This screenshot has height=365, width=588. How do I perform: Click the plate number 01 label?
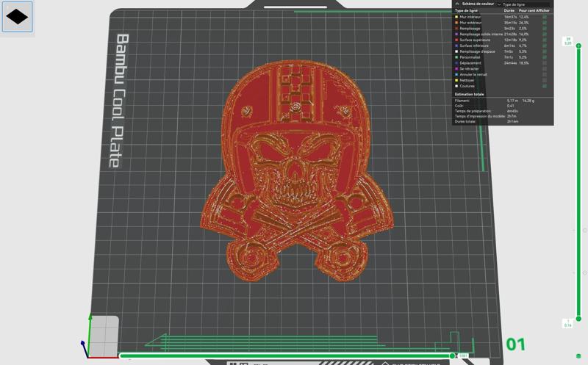(x=516, y=344)
